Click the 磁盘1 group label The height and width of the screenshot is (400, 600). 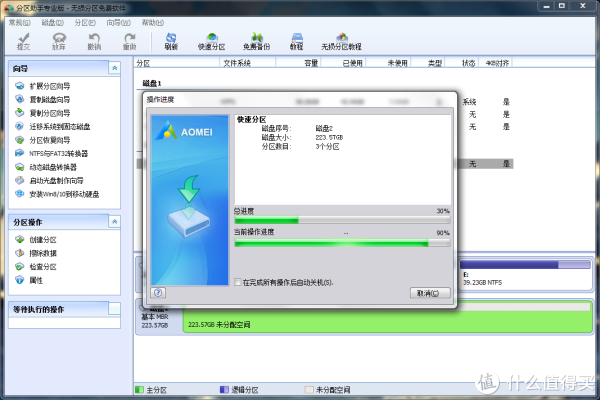pos(152,83)
